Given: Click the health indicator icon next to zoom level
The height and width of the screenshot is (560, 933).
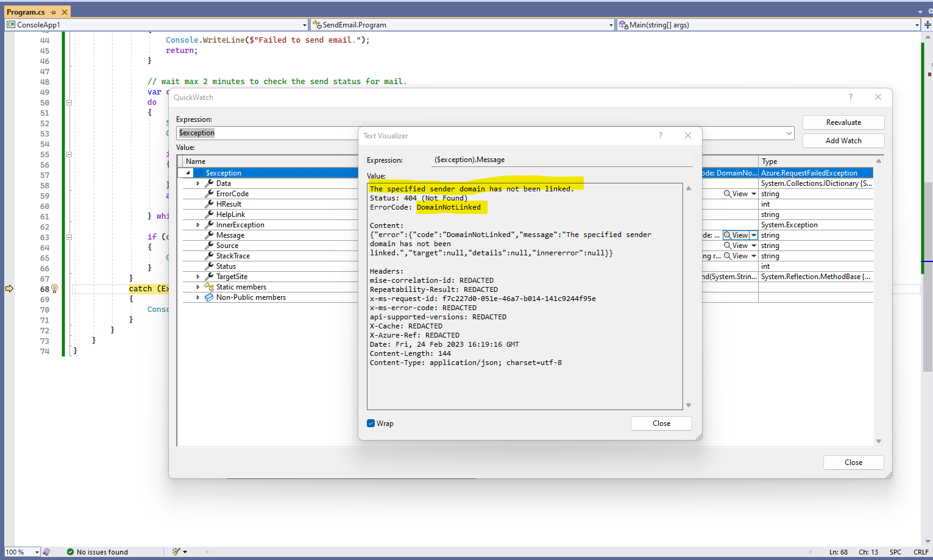Looking at the screenshot, I should point(46,552).
